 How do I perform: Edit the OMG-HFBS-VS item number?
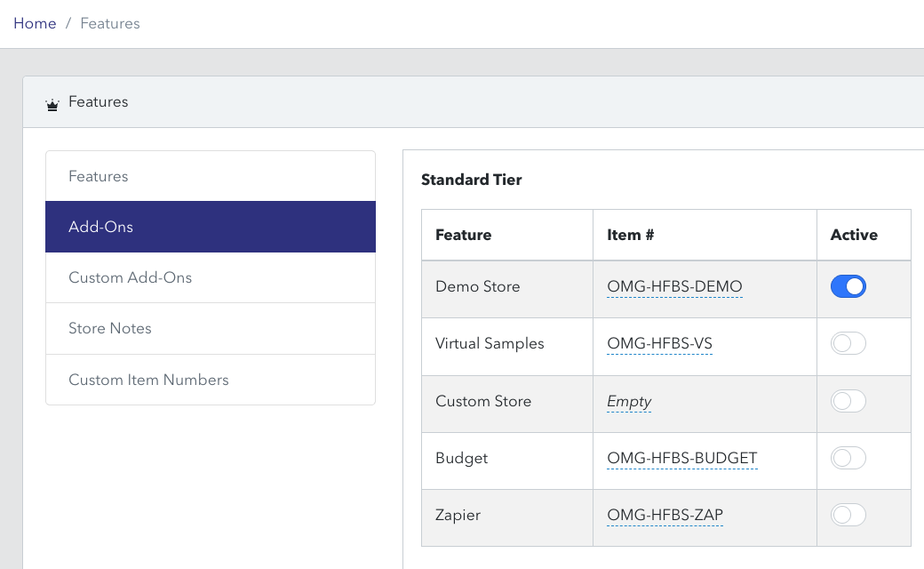659,344
